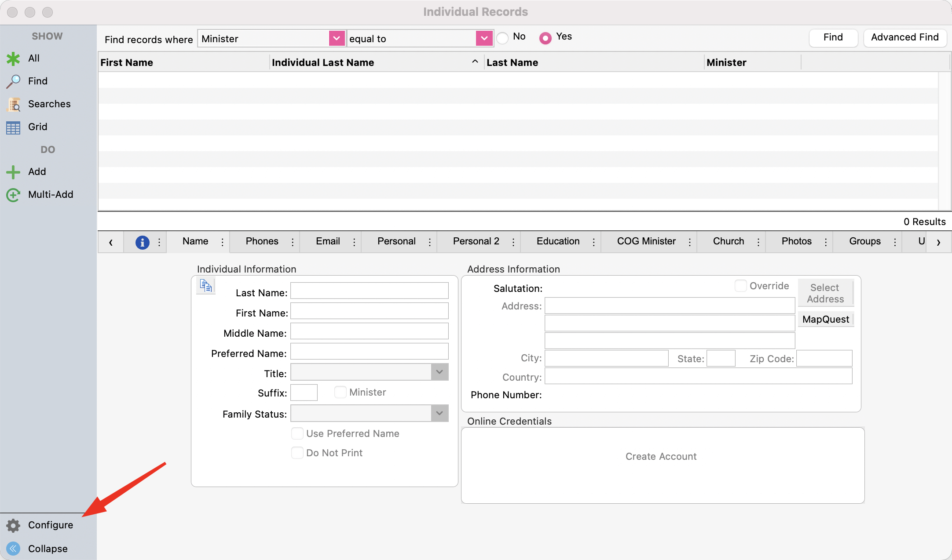The image size is (952, 560).
Task: Open Configure gear icon
Action: 13,525
